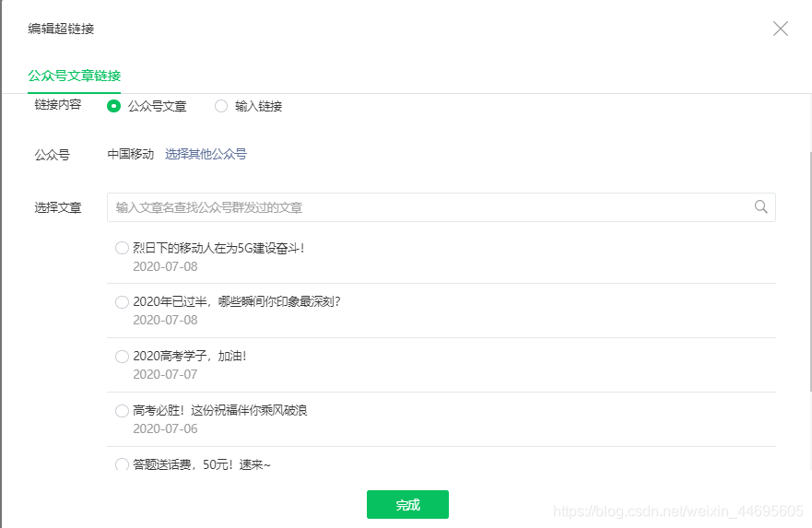Close the 编辑超链接 dialog
This screenshot has height=528, width=812.
(781, 29)
